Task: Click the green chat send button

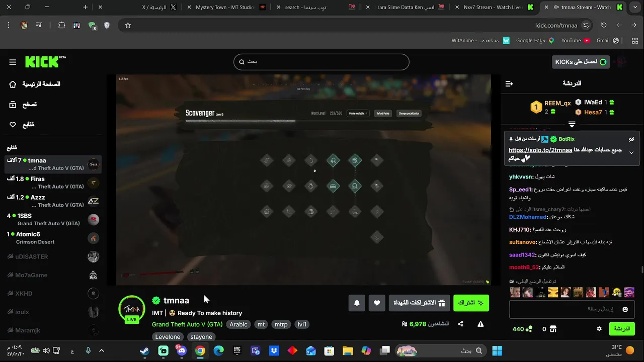Action: tap(622, 329)
